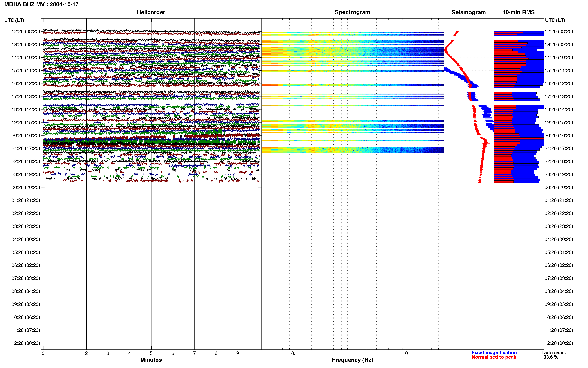Click left axis label 19:20 (15:20)
The image size is (588, 368).
coord(26,122)
